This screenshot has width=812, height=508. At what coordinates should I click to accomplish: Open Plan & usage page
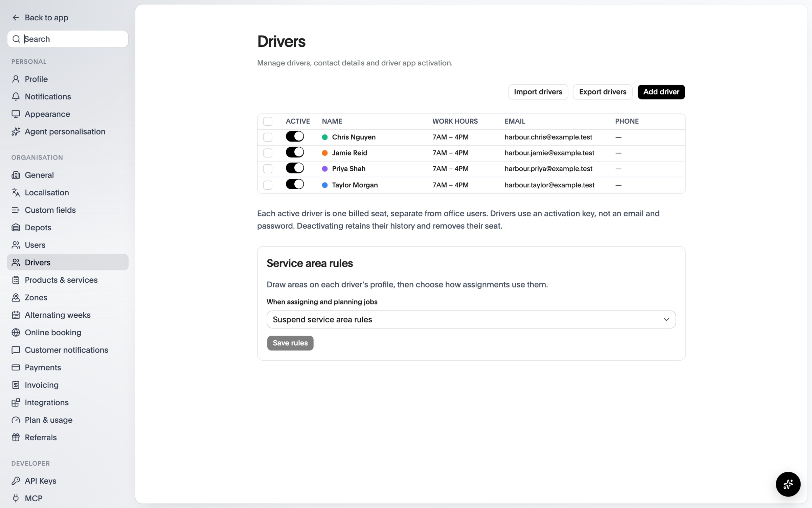68,420
